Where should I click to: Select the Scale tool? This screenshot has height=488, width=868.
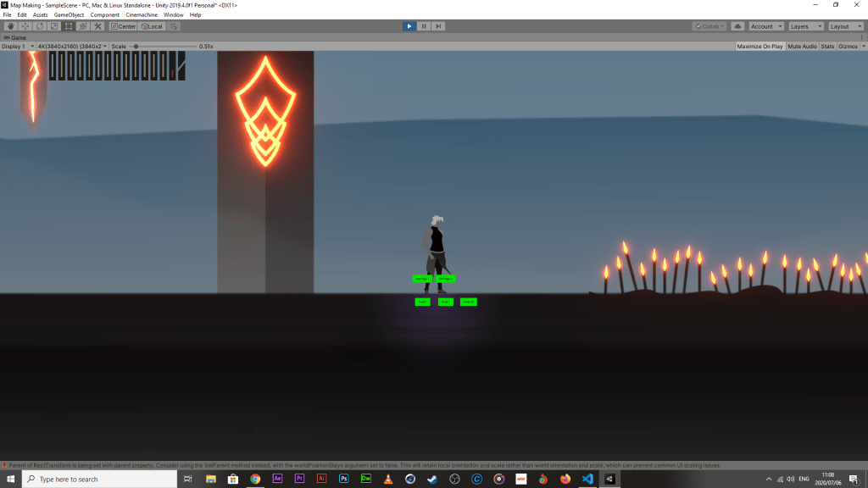(54, 26)
